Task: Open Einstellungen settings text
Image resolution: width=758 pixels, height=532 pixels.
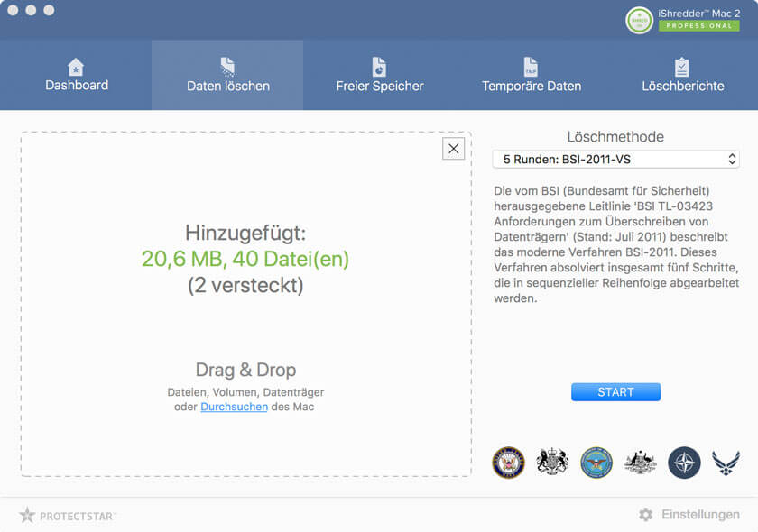Action: point(700,515)
